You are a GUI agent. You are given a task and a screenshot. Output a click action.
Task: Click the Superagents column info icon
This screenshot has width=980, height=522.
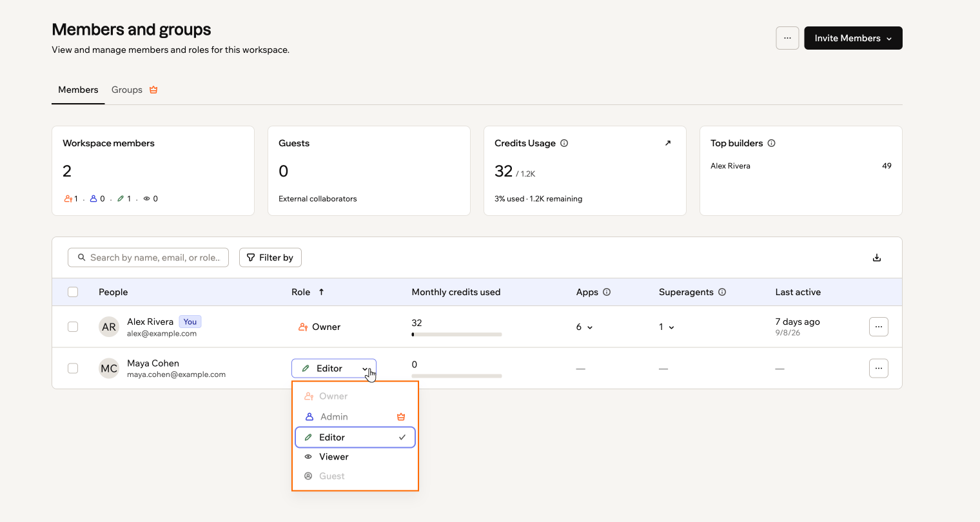pyautogui.click(x=722, y=292)
